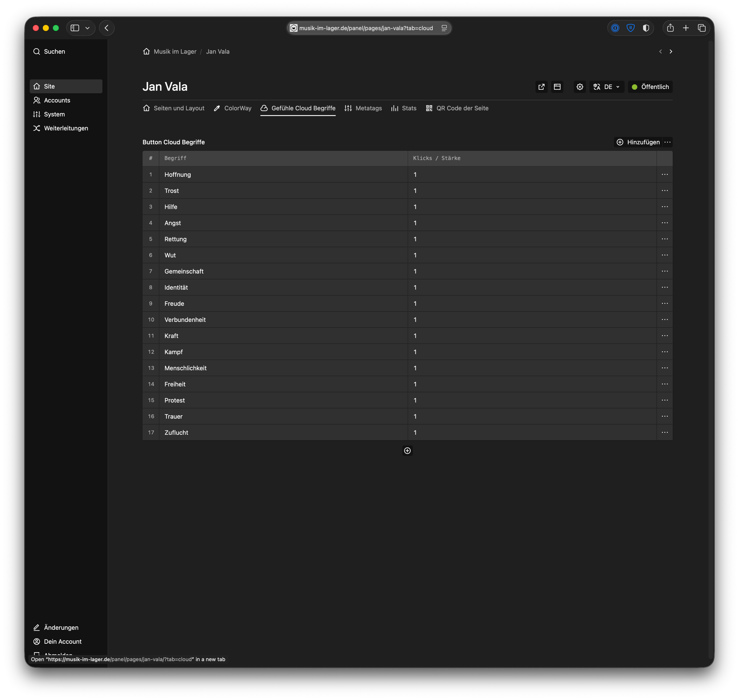The width and height of the screenshot is (739, 700).
Task: Open Dein Account in the sidebar
Action: click(x=66, y=641)
